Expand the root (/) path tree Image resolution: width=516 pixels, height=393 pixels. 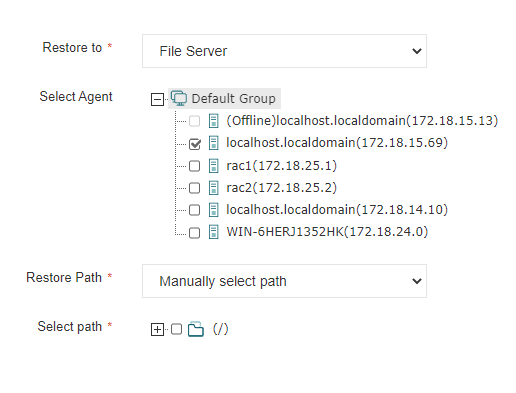click(x=157, y=329)
